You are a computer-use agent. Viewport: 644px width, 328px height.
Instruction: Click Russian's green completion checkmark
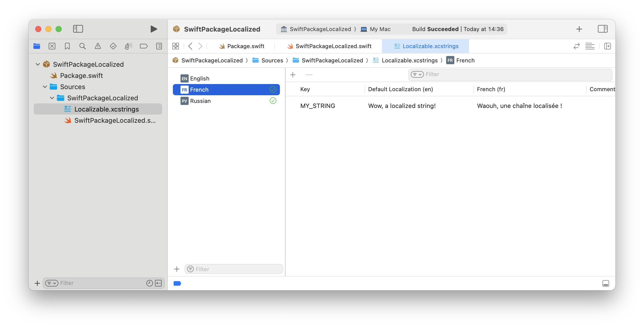(273, 101)
